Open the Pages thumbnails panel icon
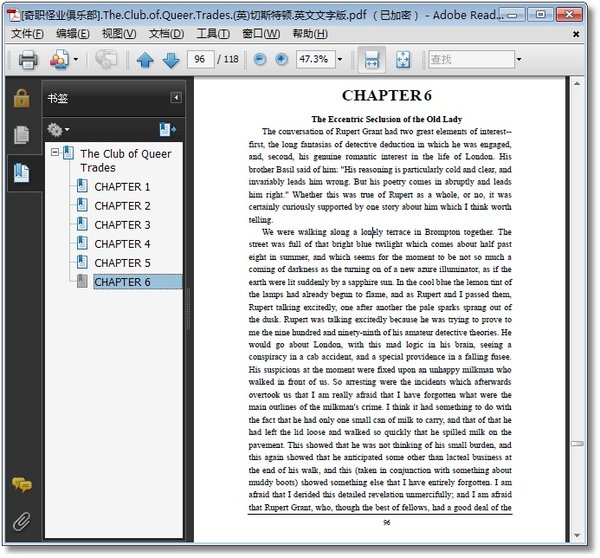 pos(21,135)
